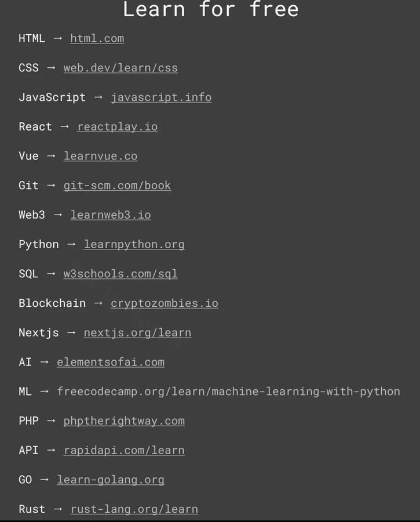Open elementsofai.com link
Screen dimensions: 420x522
point(111,362)
